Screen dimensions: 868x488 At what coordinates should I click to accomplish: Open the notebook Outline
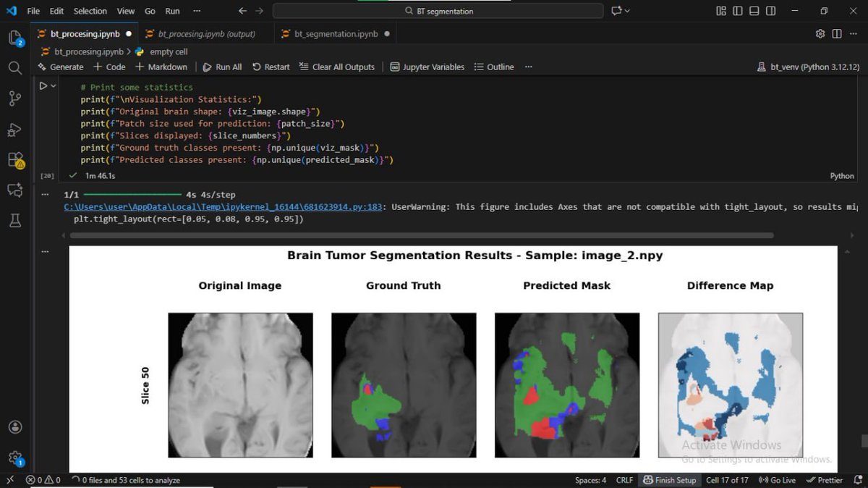tap(494, 67)
